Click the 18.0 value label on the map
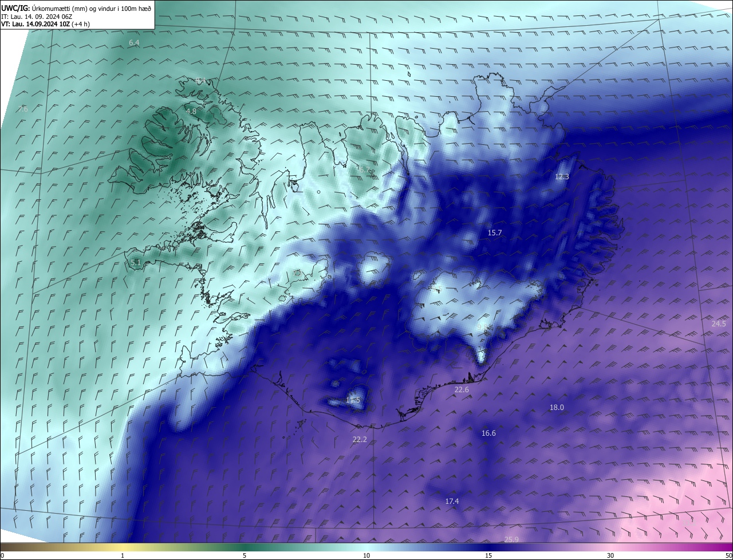Viewport: 733px width, 560px height. coord(557,408)
